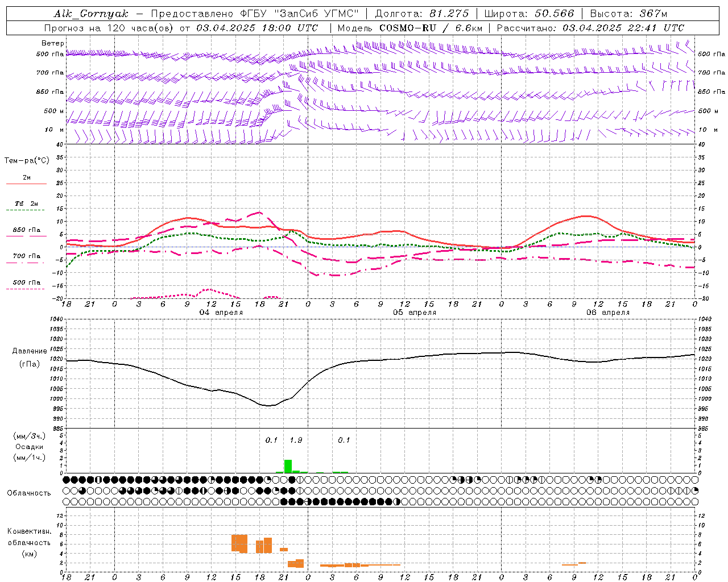Click the "Облачность" cloud cover label
Image resolution: width=728 pixels, height=582 pixels.
click(29, 493)
